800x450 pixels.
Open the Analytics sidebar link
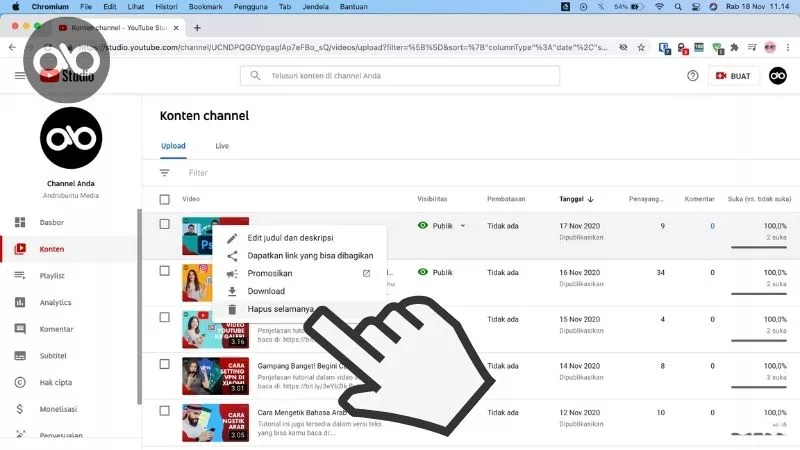point(56,303)
